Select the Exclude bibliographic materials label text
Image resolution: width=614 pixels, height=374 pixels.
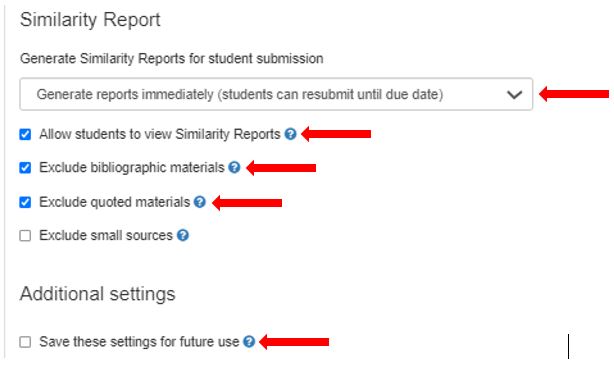click(x=132, y=168)
